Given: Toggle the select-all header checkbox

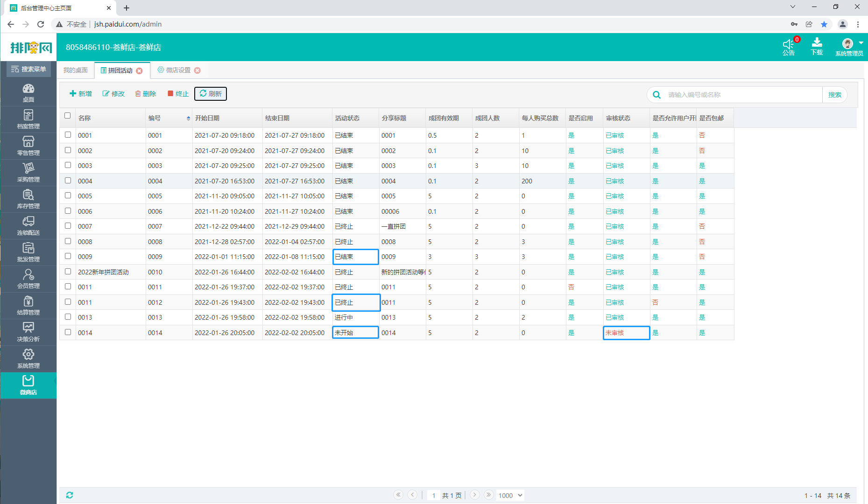Looking at the screenshot, I should (68, 116).
